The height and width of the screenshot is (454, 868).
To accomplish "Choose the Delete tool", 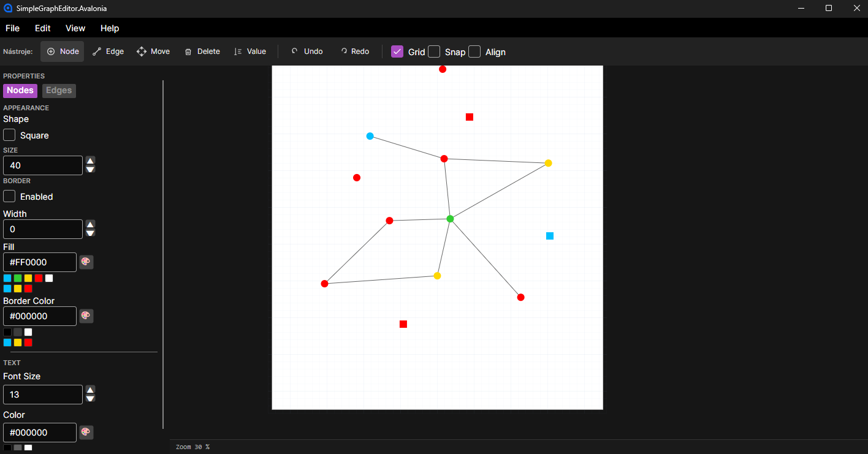I will tap(202, 51).
